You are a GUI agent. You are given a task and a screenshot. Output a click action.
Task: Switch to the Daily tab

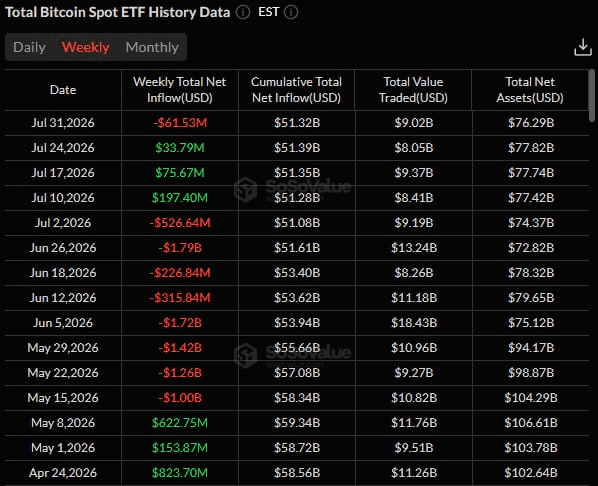29,47
